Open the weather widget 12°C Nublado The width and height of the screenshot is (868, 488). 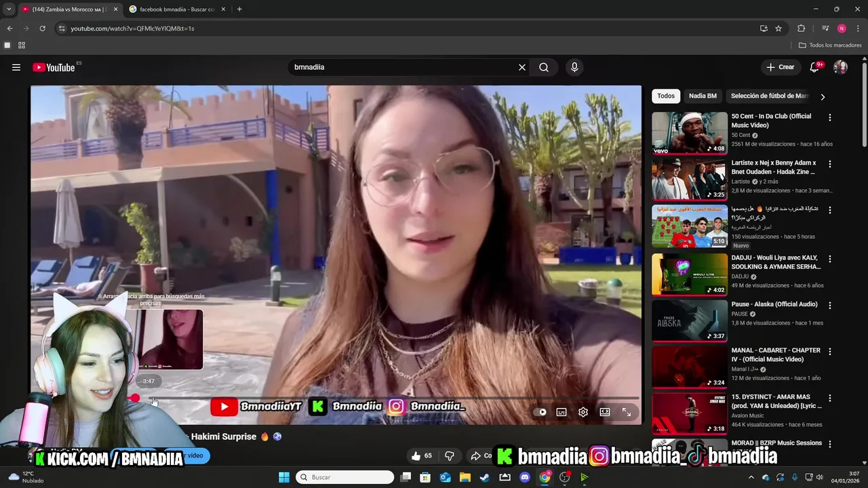24,477
